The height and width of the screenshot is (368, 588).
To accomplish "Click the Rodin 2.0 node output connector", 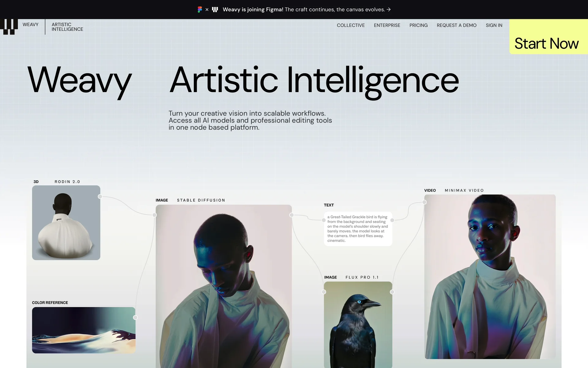I will click(100, 197).
